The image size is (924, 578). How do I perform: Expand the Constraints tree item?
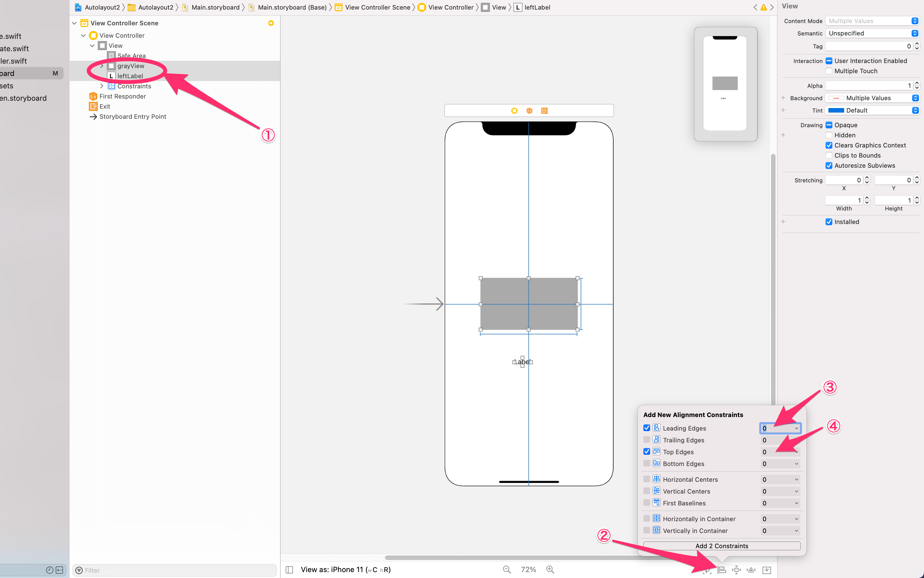(102, 86)
